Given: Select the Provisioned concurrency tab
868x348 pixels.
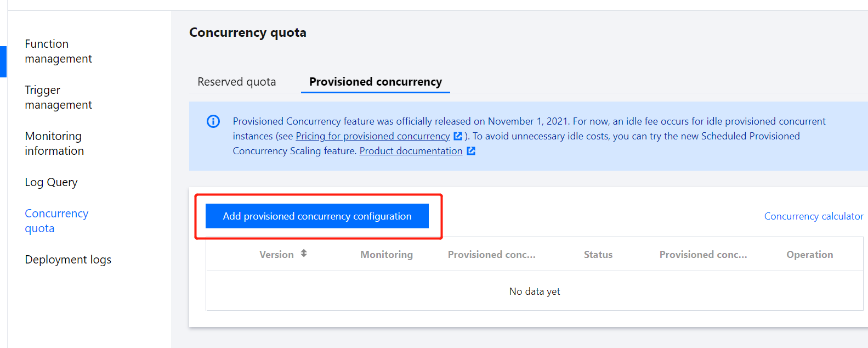Looking at the screenshot, I should pos(376,82).
